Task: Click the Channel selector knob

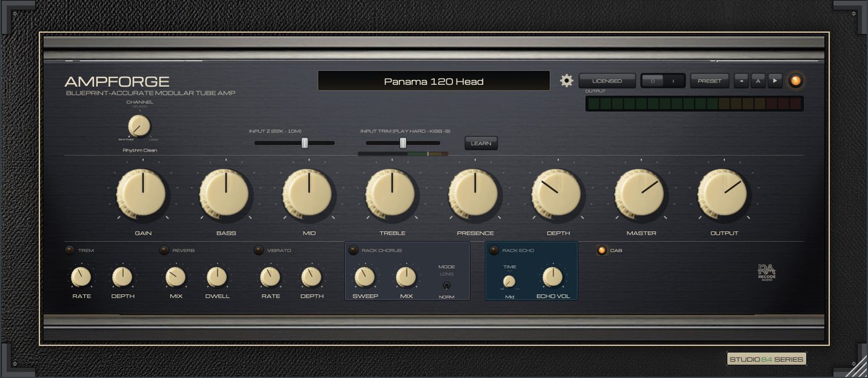Action: click(139, 126)
